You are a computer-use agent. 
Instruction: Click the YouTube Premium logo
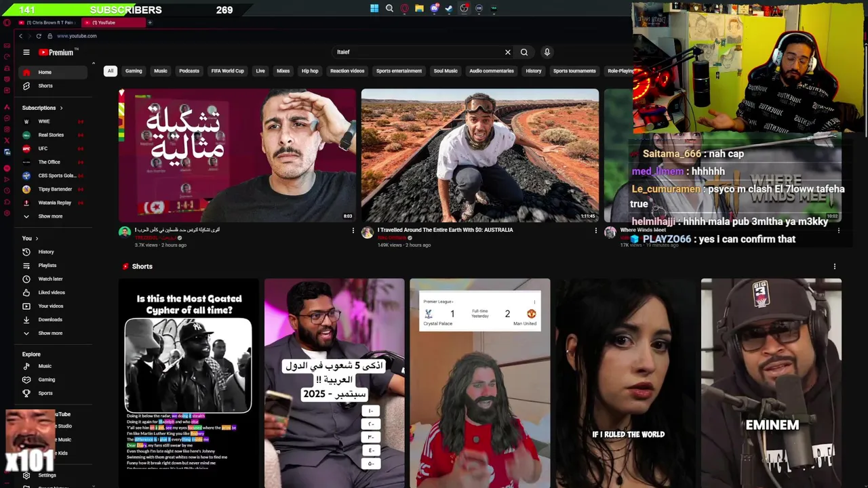tap(56, 52)
